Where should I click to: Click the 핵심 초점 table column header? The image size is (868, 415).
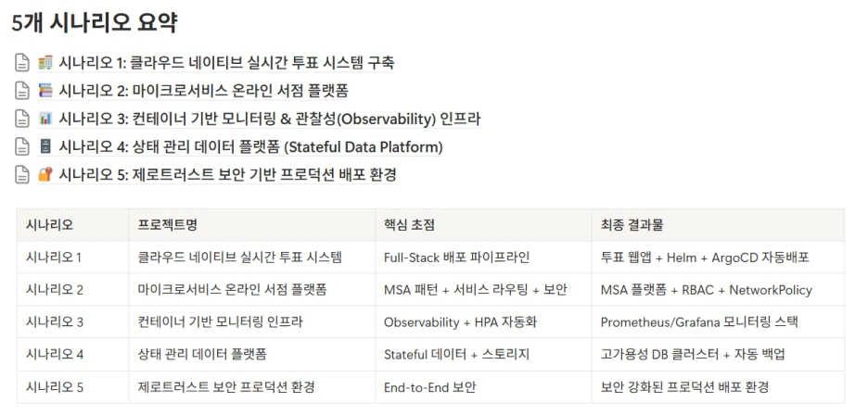pyautogui.click(x=483, y=225)
